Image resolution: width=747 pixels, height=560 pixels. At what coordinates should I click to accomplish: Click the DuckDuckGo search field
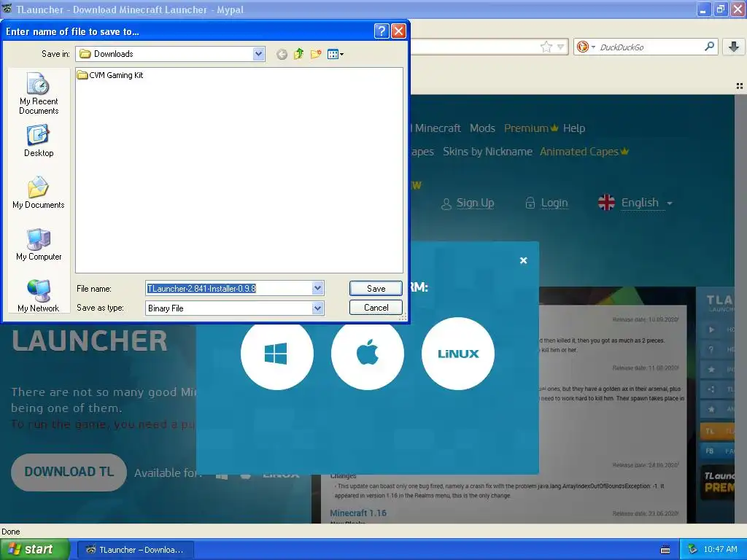coord(650,47)
